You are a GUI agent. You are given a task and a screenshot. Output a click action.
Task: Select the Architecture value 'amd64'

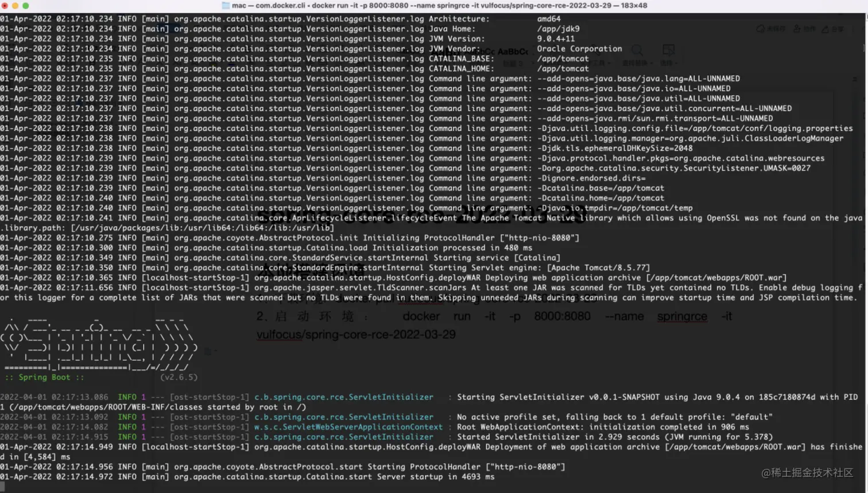(549, 19)
